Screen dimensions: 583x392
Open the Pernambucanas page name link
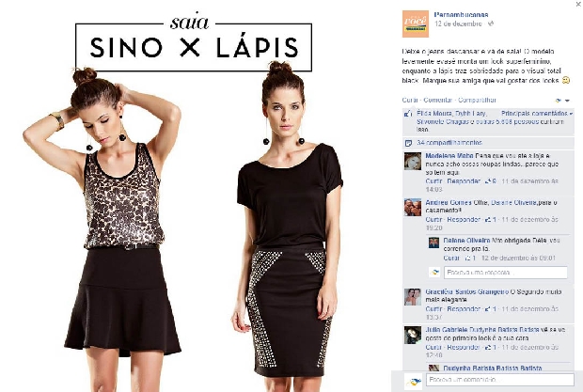point(461,15)
